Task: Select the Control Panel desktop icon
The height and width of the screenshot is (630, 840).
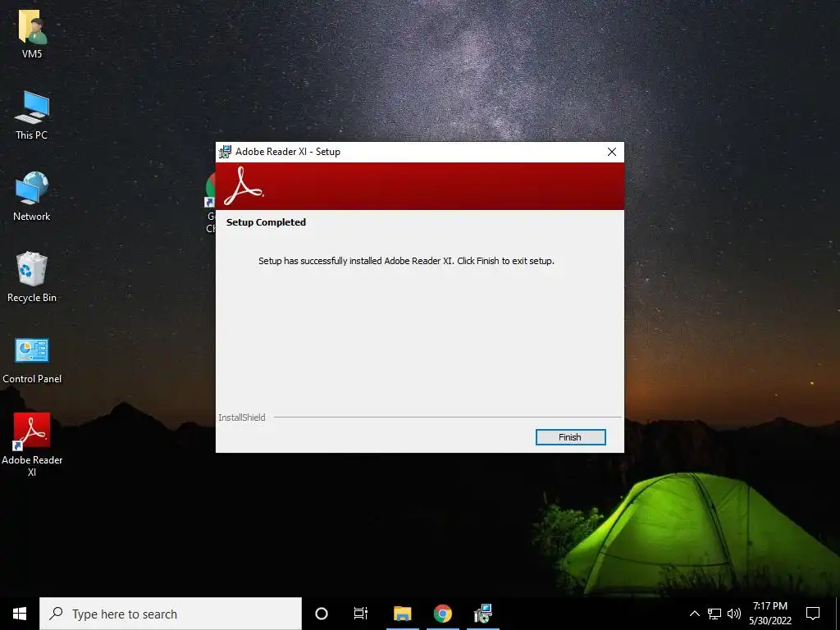Action: tap(32, 361)
